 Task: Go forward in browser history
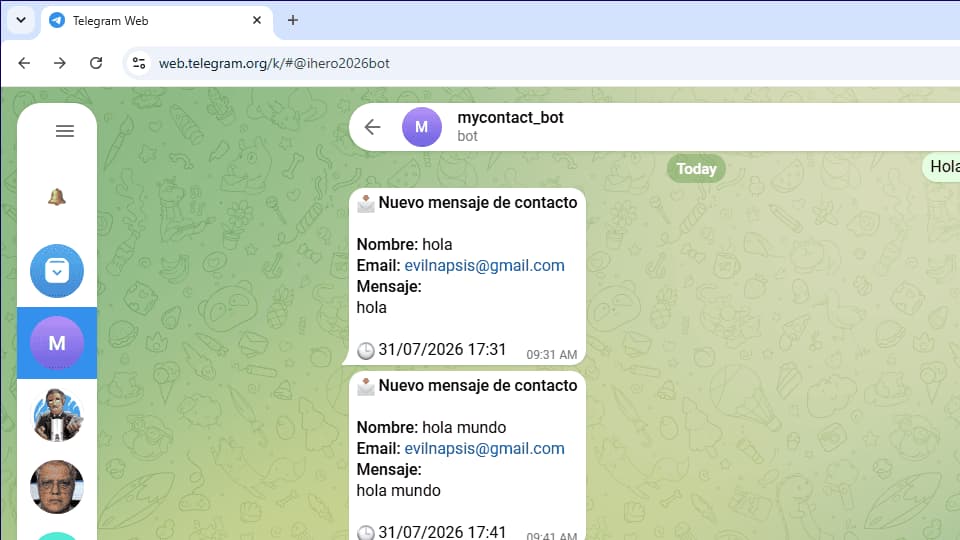59,63
